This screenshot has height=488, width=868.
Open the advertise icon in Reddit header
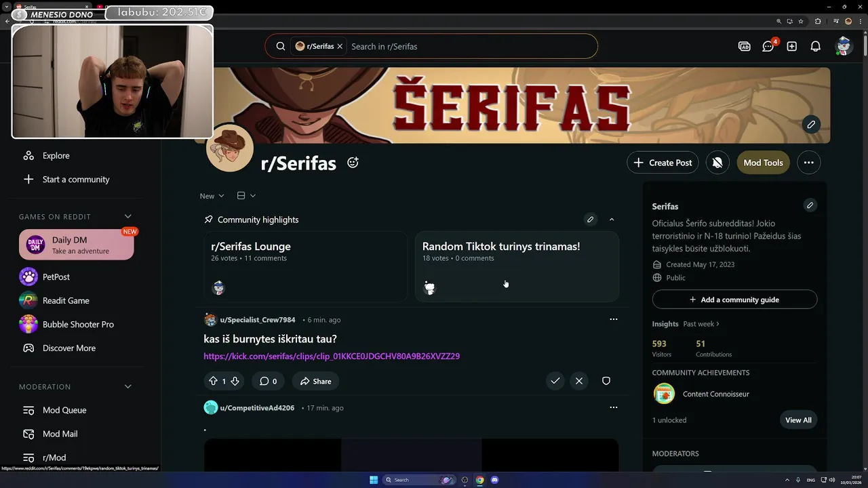tap(744, 46)
